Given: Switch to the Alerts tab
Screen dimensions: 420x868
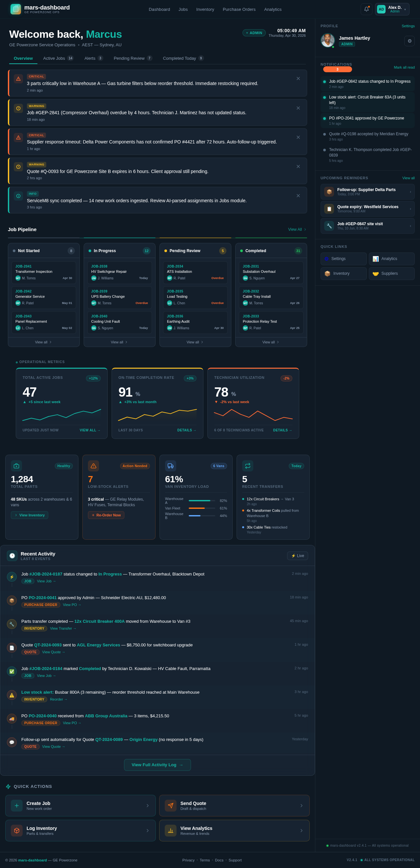Looking at the screenshot, I should (x=93, y=58).
